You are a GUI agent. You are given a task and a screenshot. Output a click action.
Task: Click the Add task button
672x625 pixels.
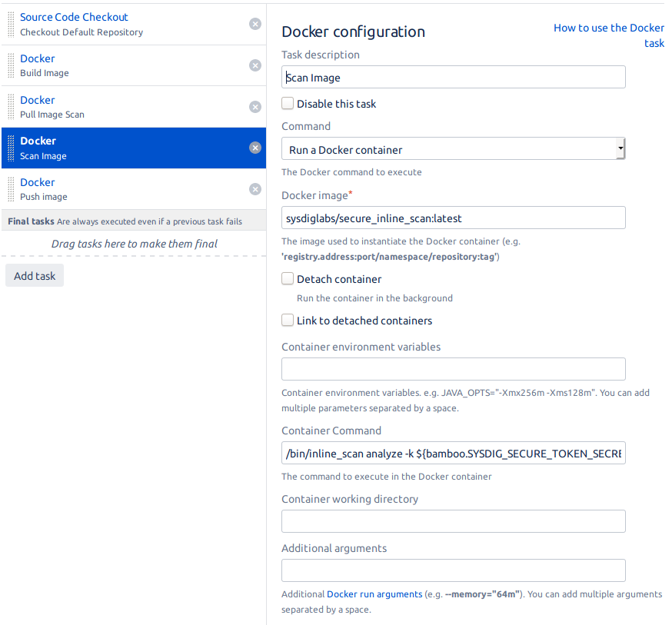click(34, 274)
